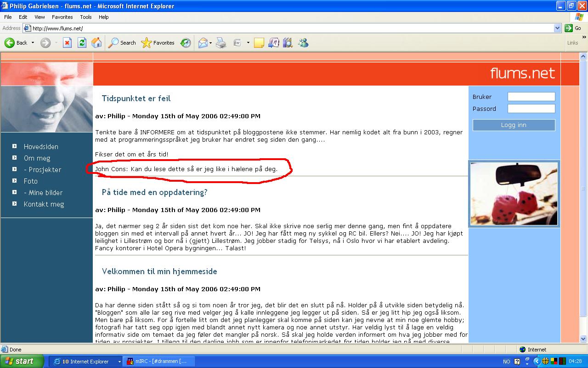Go to the Home page icon
Screen dimensions: 588x368
pos(96,43)
